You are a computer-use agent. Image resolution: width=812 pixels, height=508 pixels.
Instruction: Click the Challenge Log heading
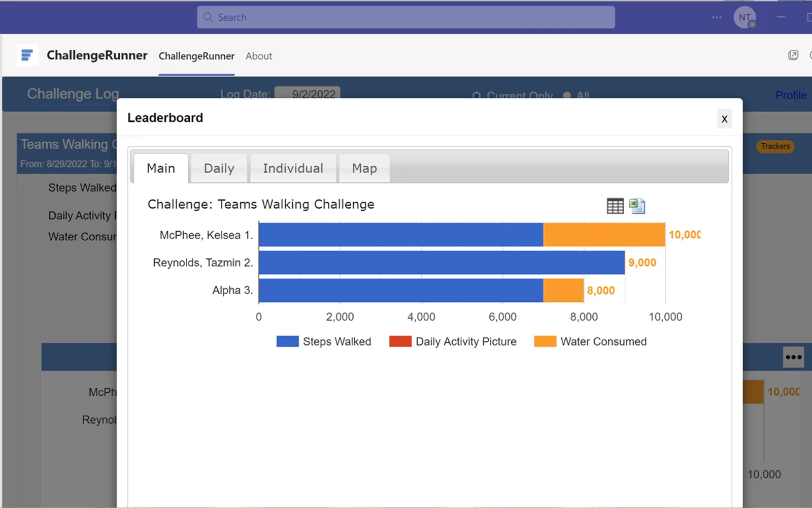coord(73,94)
